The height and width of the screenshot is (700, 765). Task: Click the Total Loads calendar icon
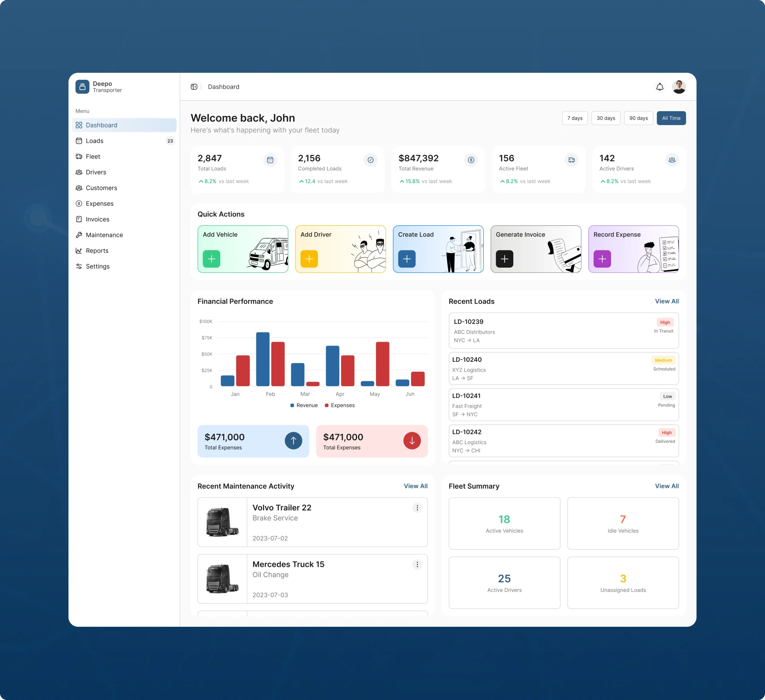[x=270, y=160]
